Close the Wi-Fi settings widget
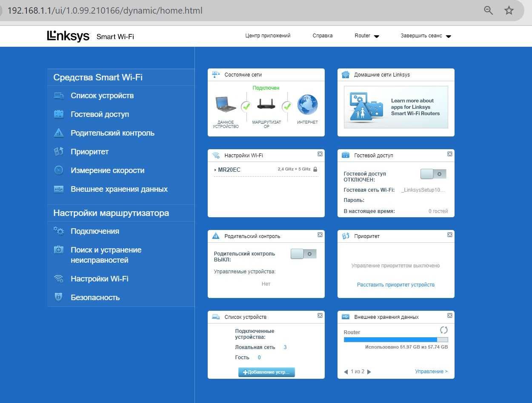 (x=320, y=154)
